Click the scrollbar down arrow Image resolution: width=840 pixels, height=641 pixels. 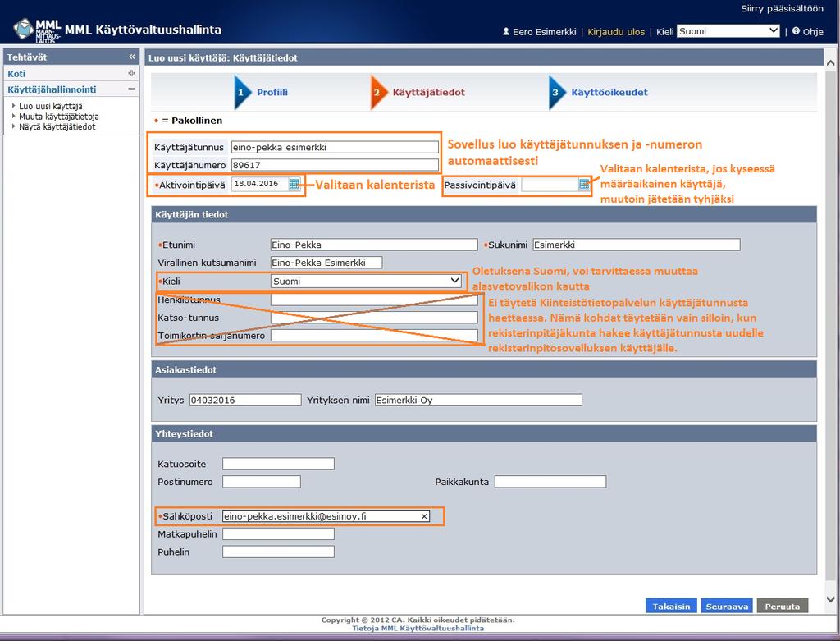[x=830, y=599]
